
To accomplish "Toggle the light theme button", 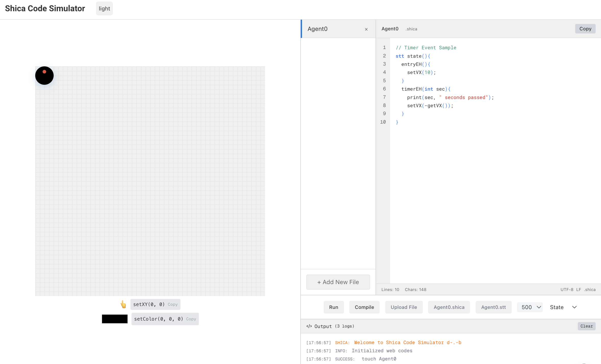I will pos(104,8).
